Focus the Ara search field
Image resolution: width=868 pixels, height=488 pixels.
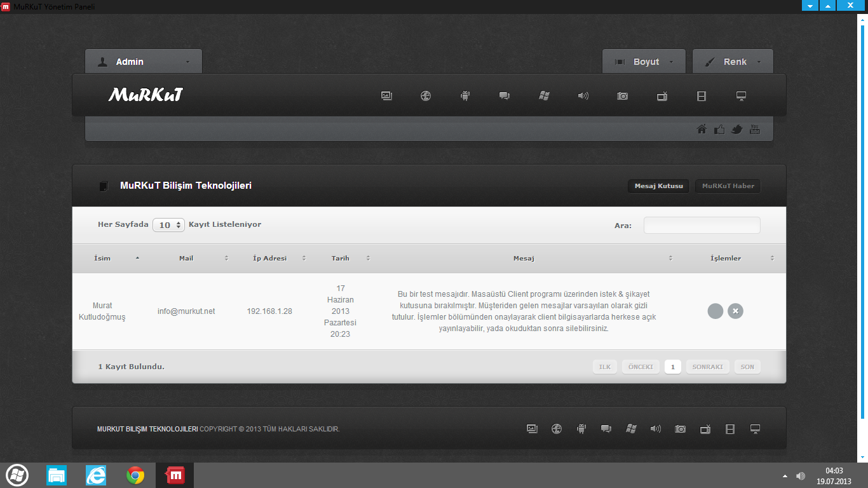coord(702,225)
